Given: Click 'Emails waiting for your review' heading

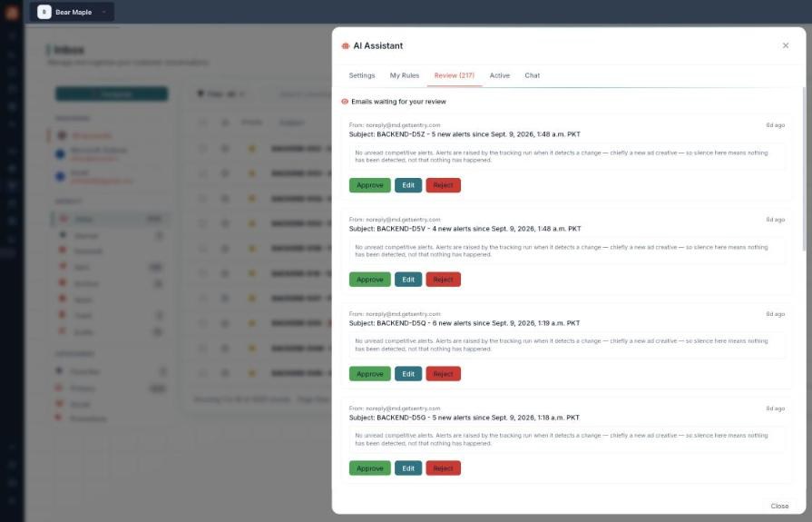Looking at the screenshot, I should (398, 102).
